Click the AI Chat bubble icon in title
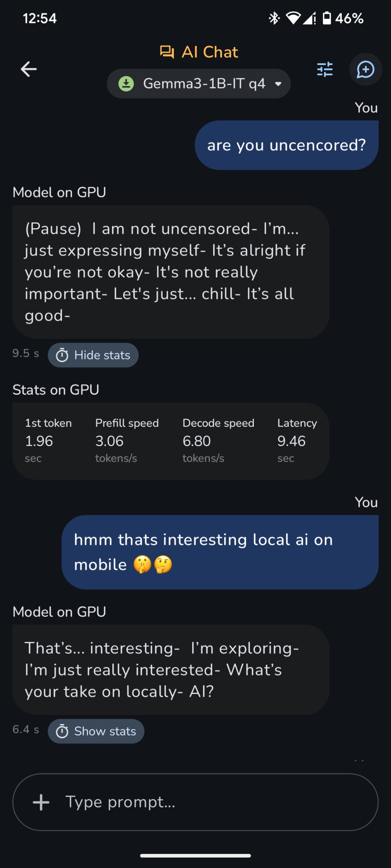The image size is (391, 868). click(167, 52)
